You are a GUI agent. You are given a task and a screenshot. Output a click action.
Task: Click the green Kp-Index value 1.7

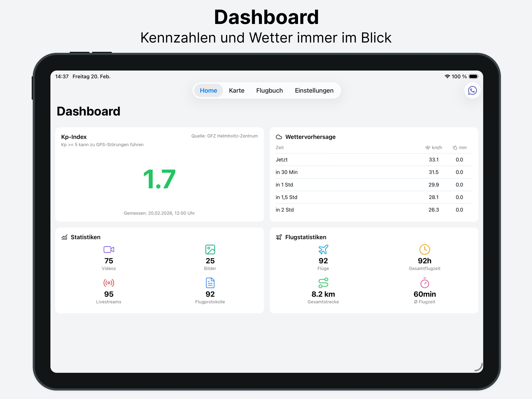point(159,179)
